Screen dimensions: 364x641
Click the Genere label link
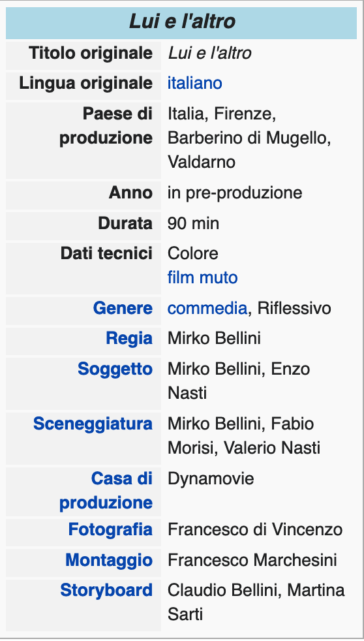point(123,308)
